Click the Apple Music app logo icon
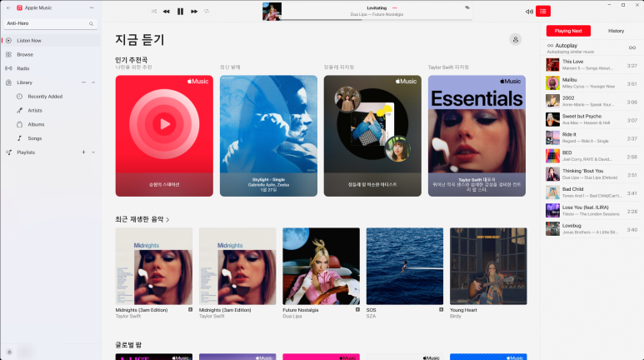The image size is (644, 360). click(19, 7)
